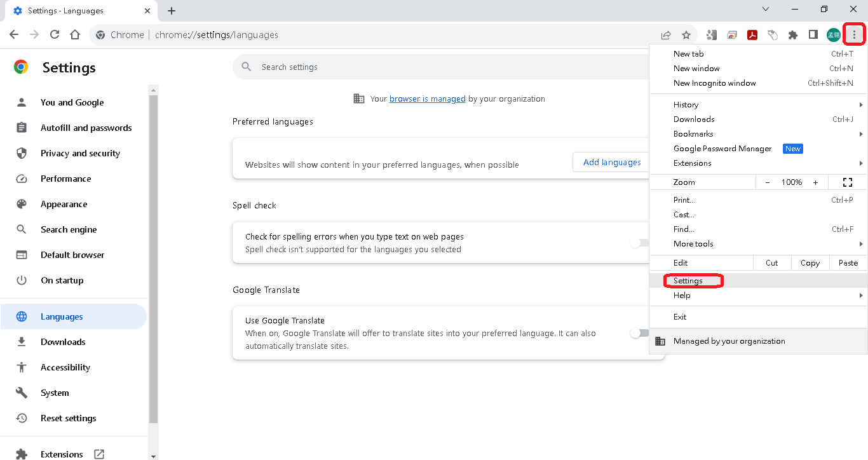The height and width of the screenshot is (460, 868).
Task: Share this page using the share icon
Action: pyautogui.click(x=666, y=35)
